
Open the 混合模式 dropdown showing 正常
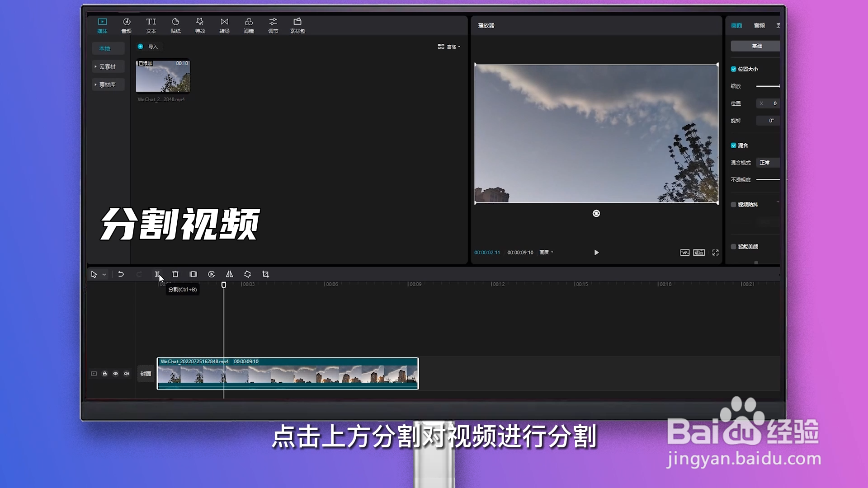click(x=767, y=162)
